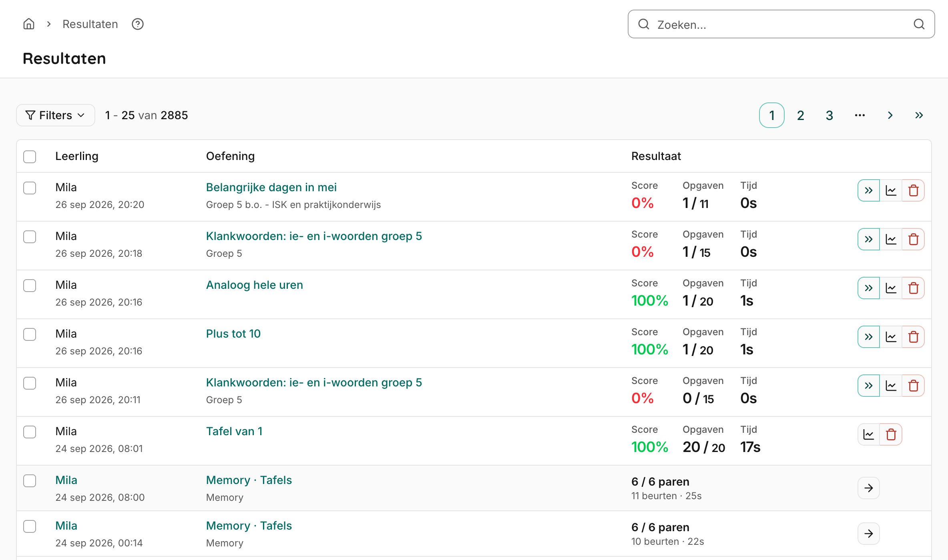
Task: Expand the Filters dropdown
Action: coord(56,115)
